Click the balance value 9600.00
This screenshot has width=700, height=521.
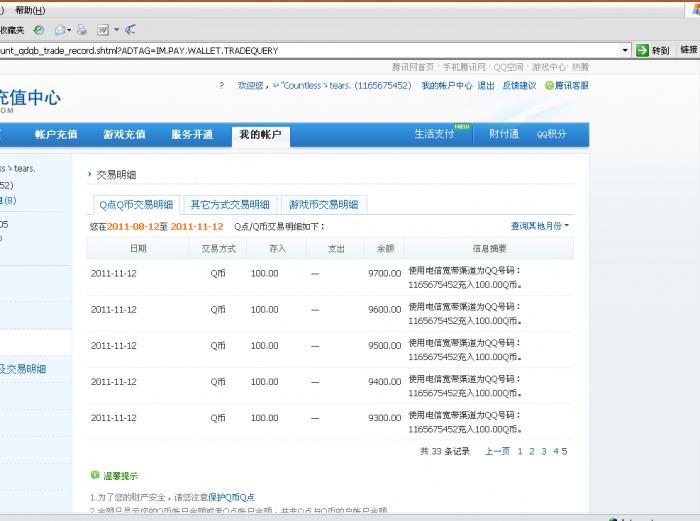(385, 309)
